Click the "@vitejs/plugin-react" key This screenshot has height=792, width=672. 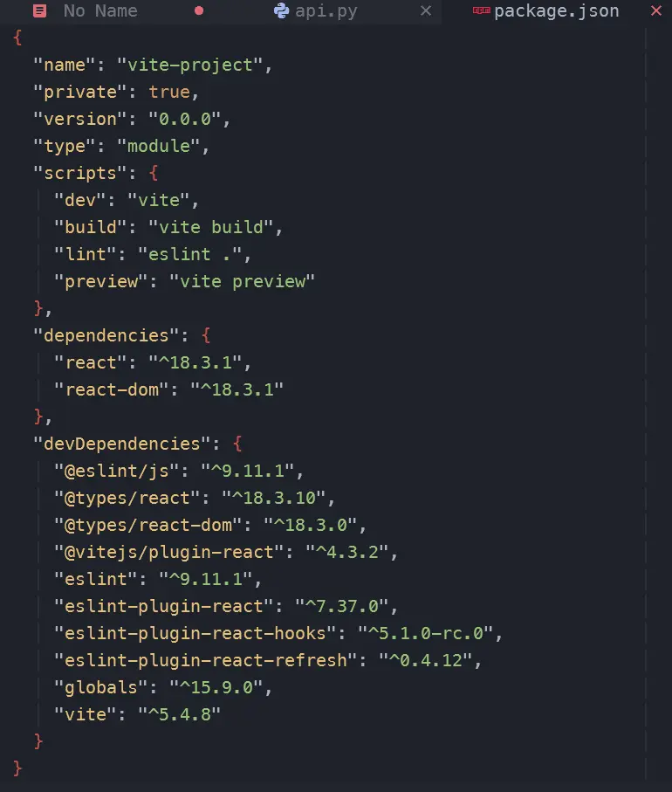(168, 552)
